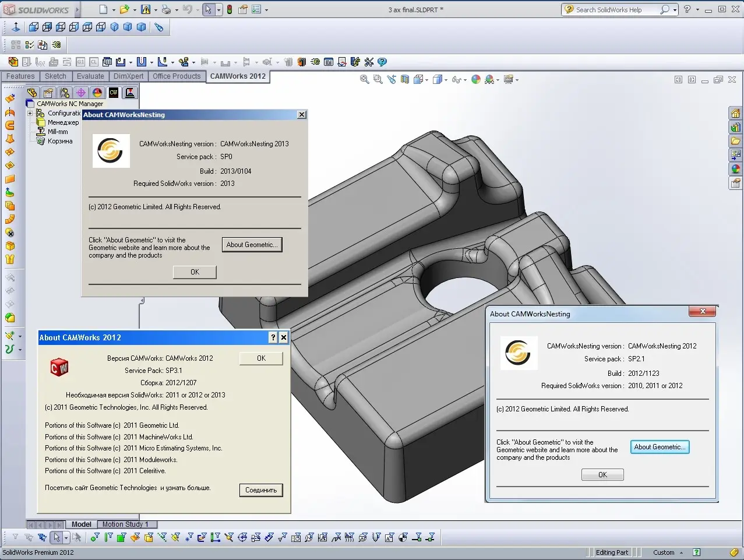Click the CAMWorks Help question bubble icon
744x560 pixels.
[x=382, y=62]
